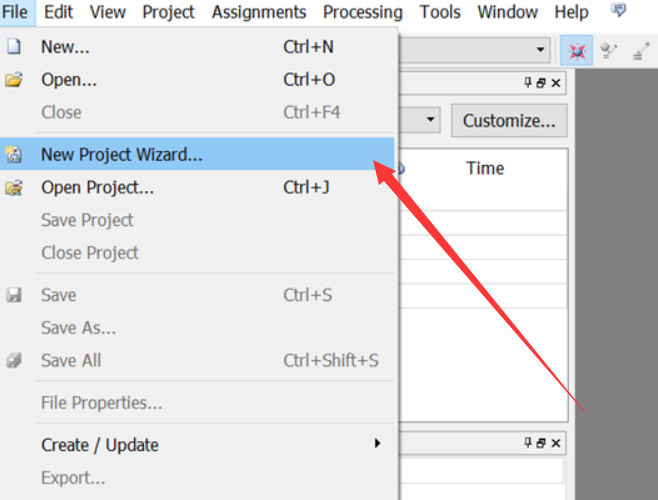Float the panel containing the Customize button

[541, 84]
